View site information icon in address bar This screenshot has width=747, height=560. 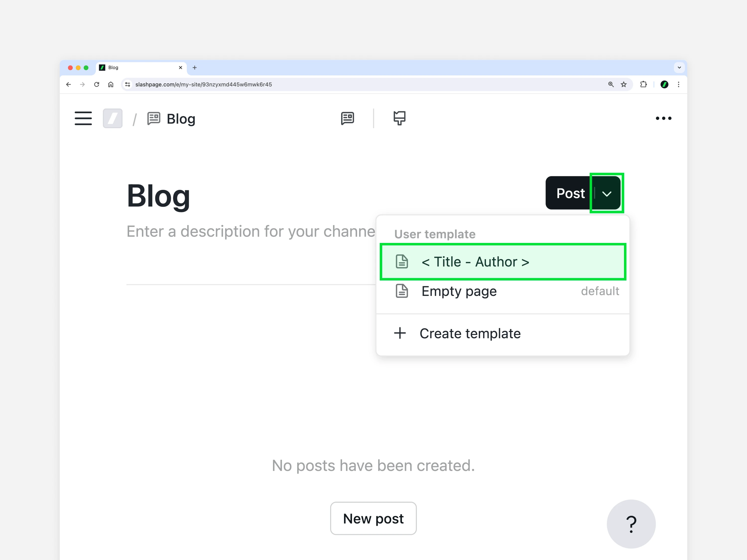128,84
